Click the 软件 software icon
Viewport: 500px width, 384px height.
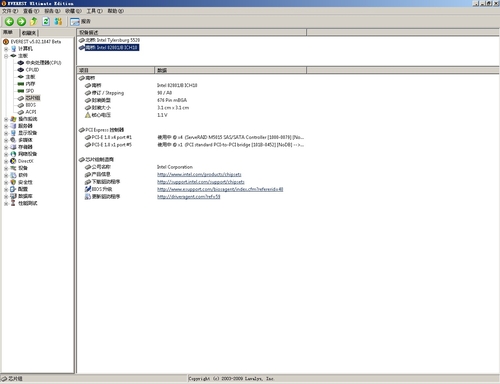pyautogui.click(x=13, y=175)
